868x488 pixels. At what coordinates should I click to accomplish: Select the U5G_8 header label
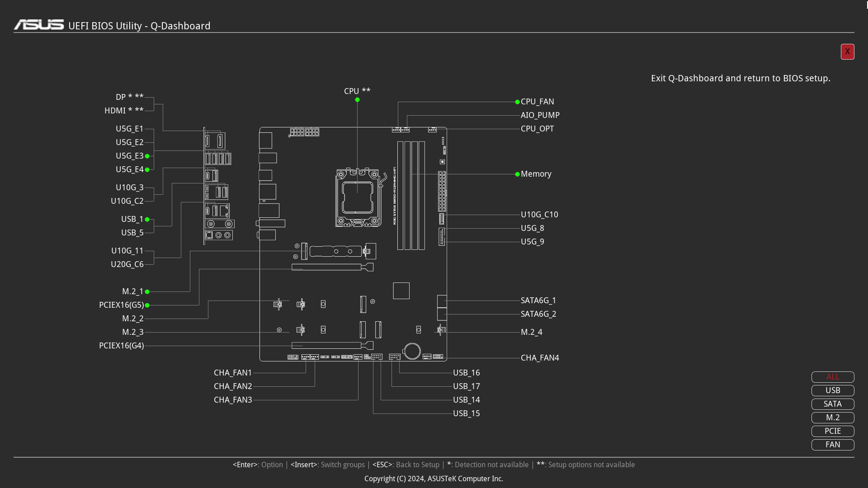click(532, 228)
